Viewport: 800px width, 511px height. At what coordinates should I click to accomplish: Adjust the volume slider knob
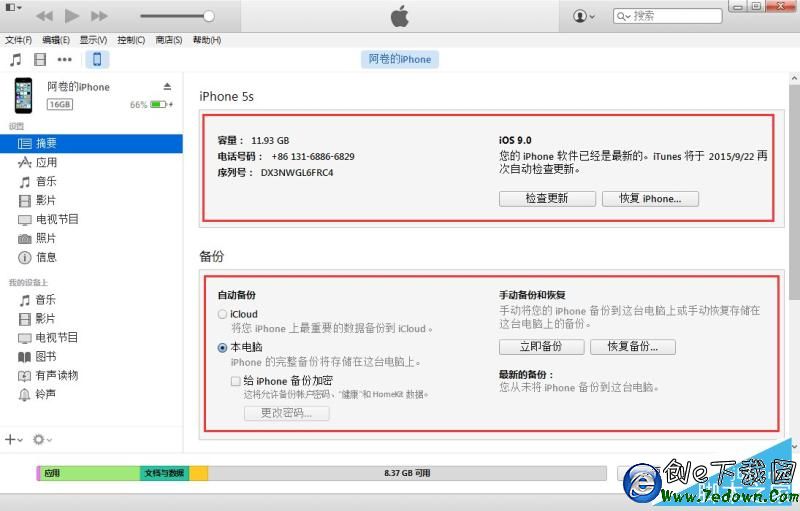tap(209, 16)
